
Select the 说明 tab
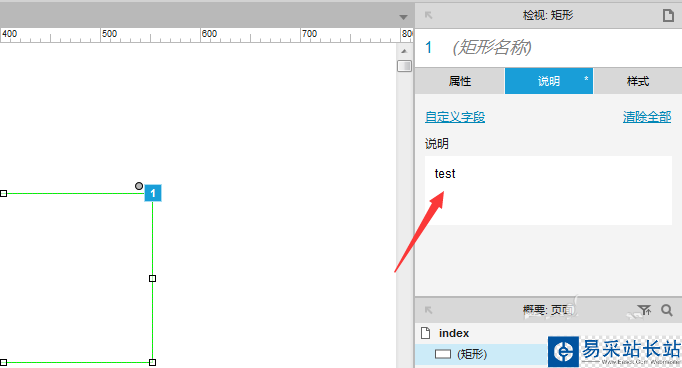coord(548,81)
